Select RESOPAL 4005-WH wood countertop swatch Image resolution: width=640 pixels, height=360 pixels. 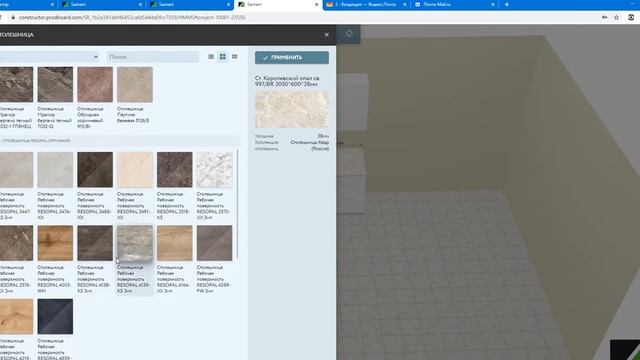[55, 243]
